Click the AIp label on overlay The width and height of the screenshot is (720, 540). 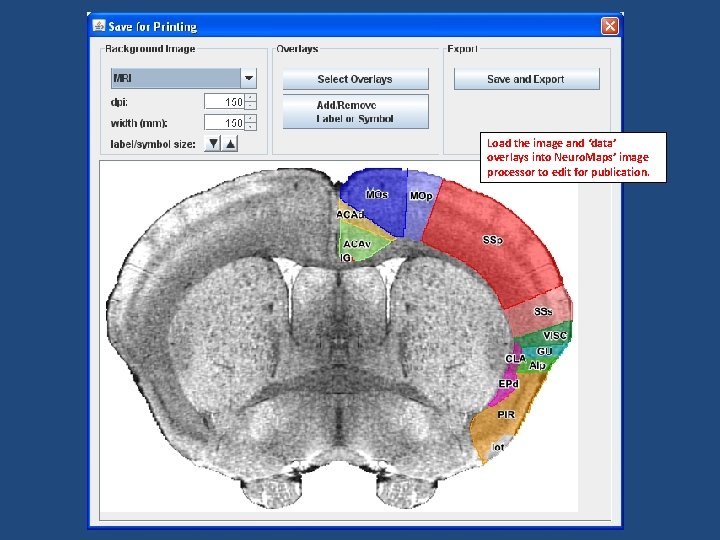[x=537, y=366]
